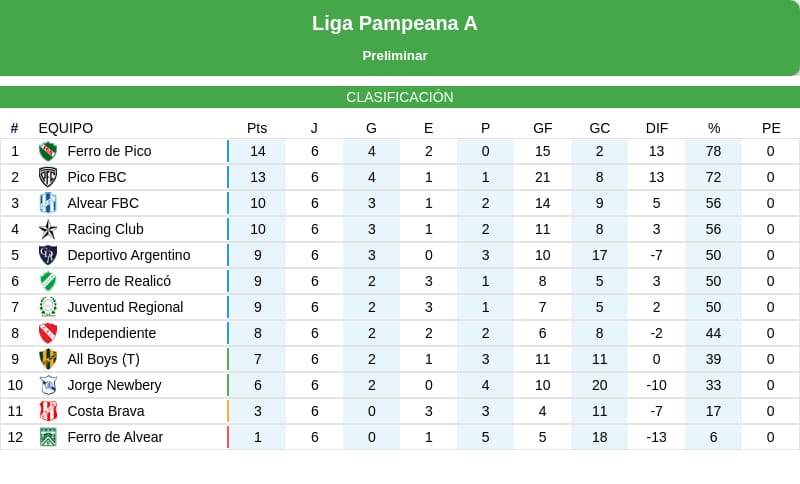Click the Ferro de Pico club crest
Image resolution: width=800 pixels, height=484 pixels.
coord(48,151)
